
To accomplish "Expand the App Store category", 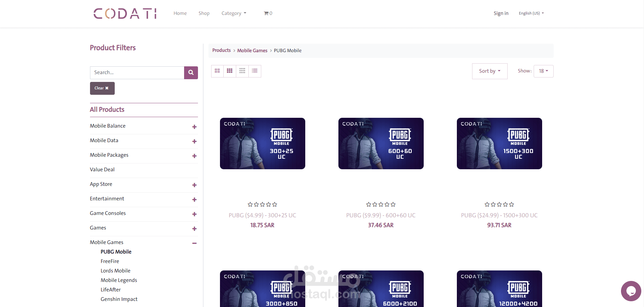I will (194, 185).
